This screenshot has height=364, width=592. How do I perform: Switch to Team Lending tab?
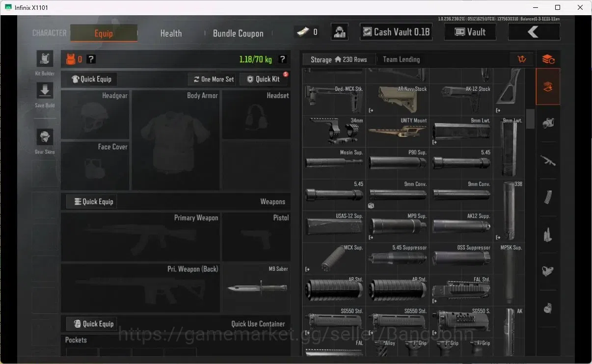coord(401,59)
